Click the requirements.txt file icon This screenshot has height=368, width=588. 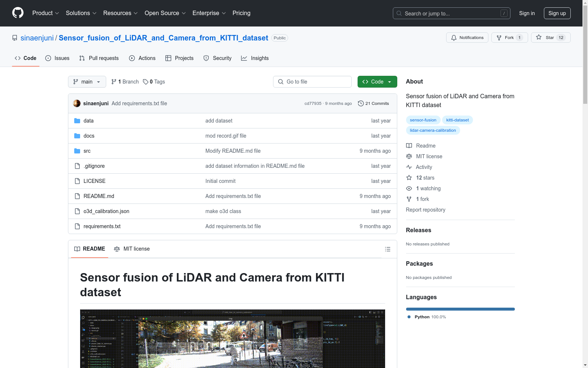coord(77,226)
